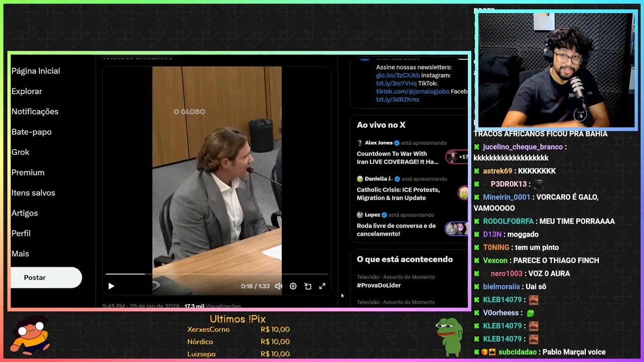This screenshot has height=362, width=644.
Task: Open Premium in sidebar
Action: click(28, 172)
